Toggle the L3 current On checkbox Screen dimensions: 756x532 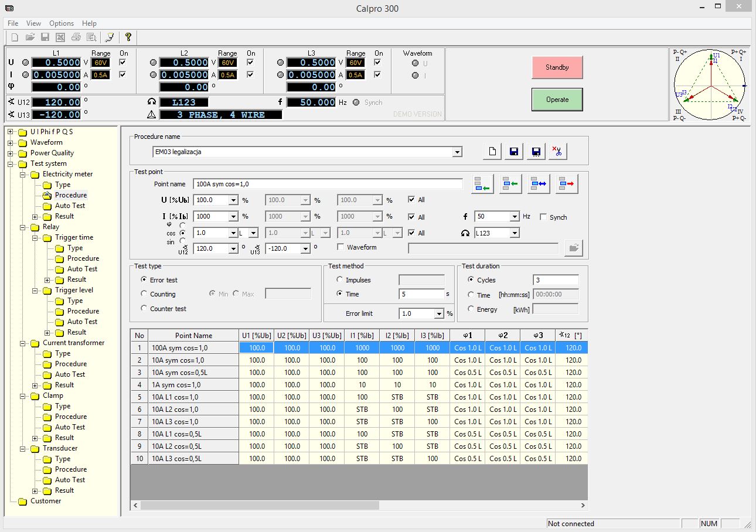tap(379, 74)
